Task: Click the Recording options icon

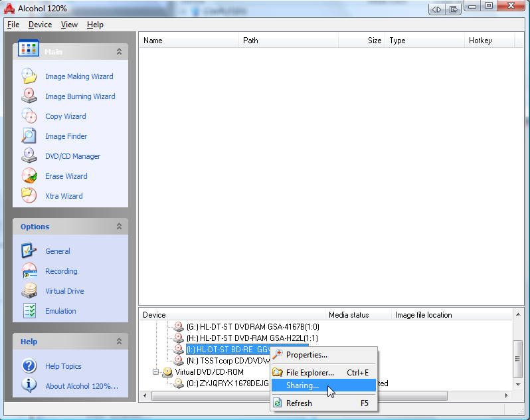Action: pyautogui.click(x=29, y=270)
